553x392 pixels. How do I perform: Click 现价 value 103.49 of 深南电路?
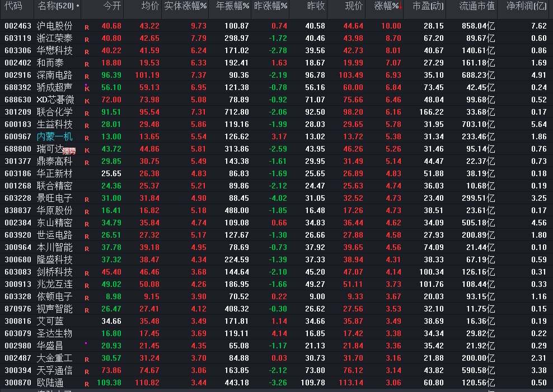tap(350, 75)
